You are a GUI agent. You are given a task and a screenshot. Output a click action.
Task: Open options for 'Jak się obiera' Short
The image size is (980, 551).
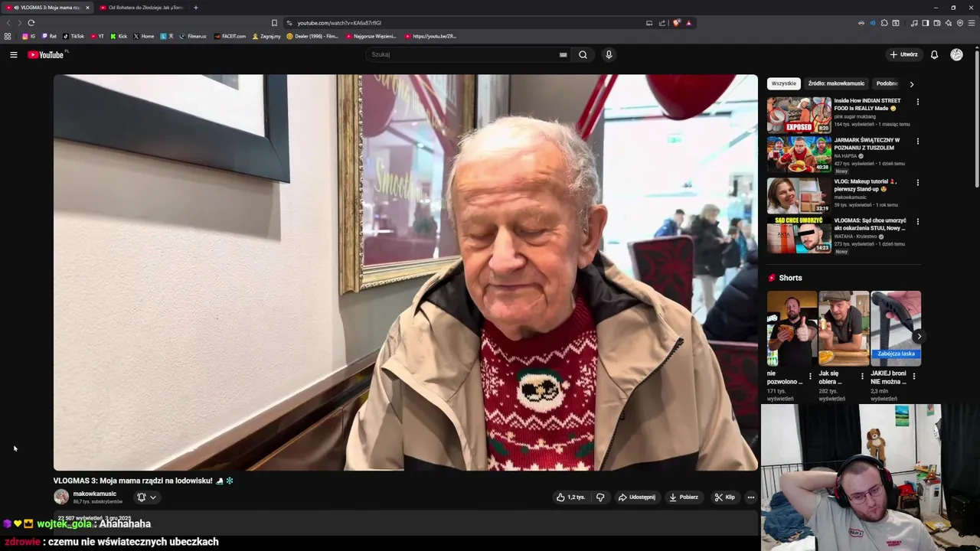point(863,376)
